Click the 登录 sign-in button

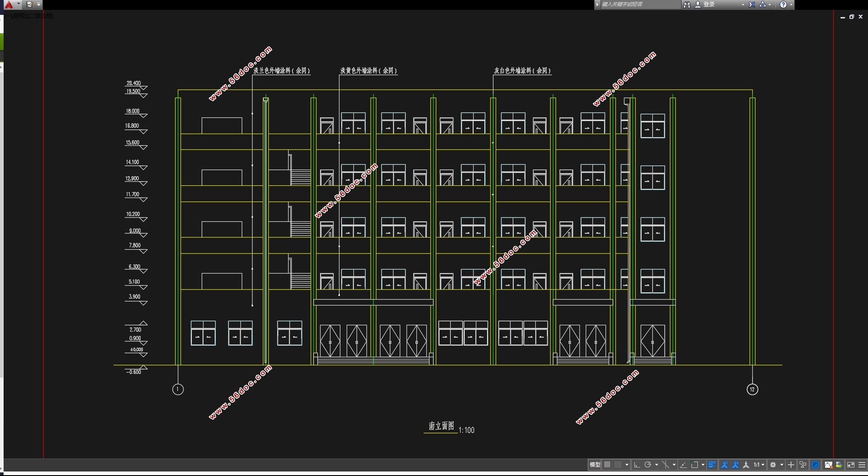pos(705,4)
